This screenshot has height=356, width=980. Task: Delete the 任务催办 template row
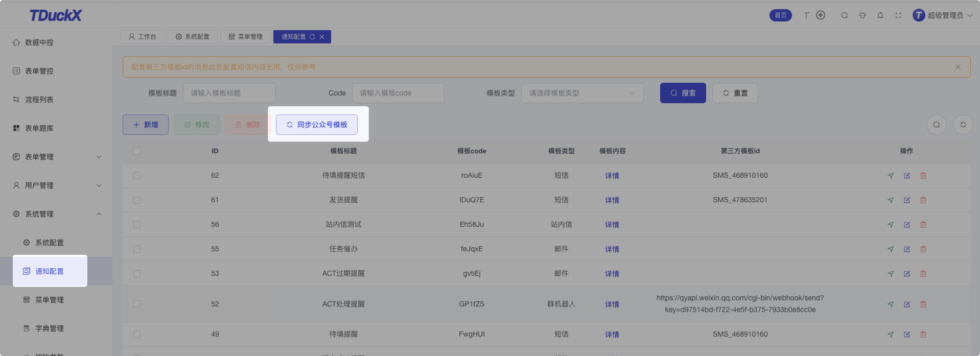coord(923,249)
